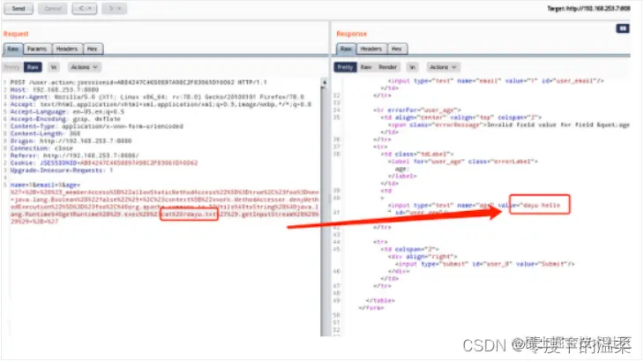Image resolution: width=644 pixels, height=362 pixels.
Task: Click the Response panel title
Action: pos(352,34)
